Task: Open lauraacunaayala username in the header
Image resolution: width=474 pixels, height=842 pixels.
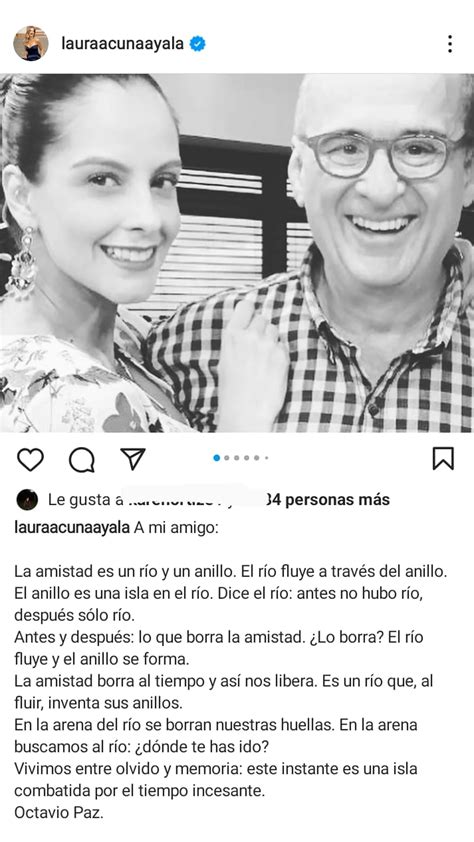Action: pos(122,43)
